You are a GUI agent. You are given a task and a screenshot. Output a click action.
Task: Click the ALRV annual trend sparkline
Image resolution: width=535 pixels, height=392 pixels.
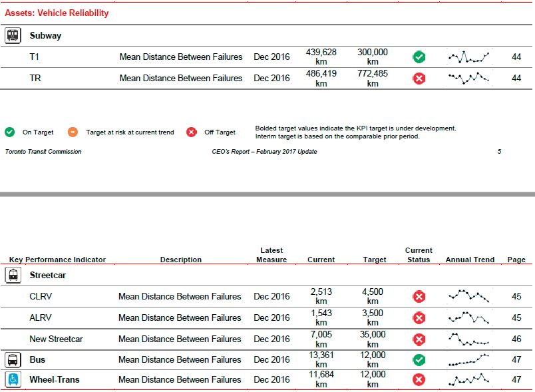point(468,317)
